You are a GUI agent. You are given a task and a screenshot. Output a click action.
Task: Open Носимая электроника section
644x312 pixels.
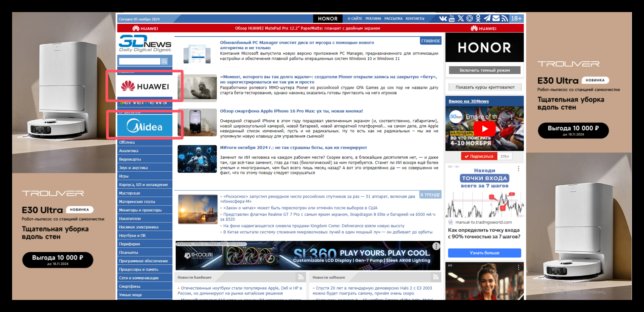point(145,227)
